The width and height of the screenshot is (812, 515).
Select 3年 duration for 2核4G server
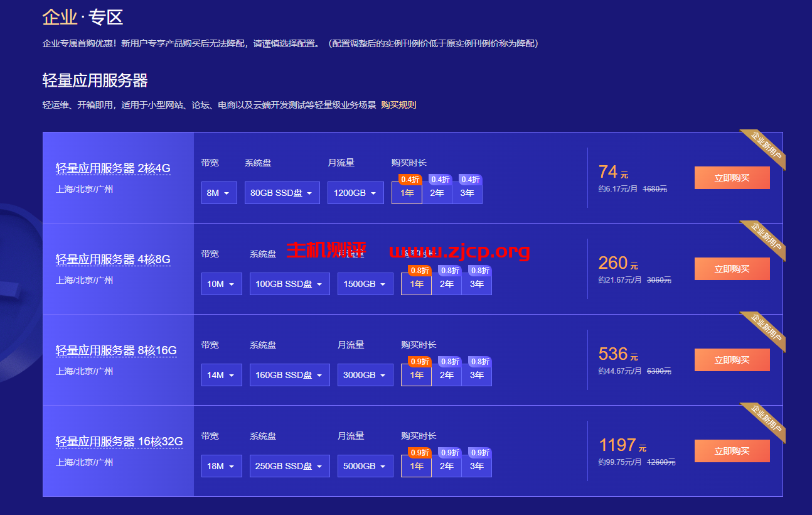pos(467,193)
